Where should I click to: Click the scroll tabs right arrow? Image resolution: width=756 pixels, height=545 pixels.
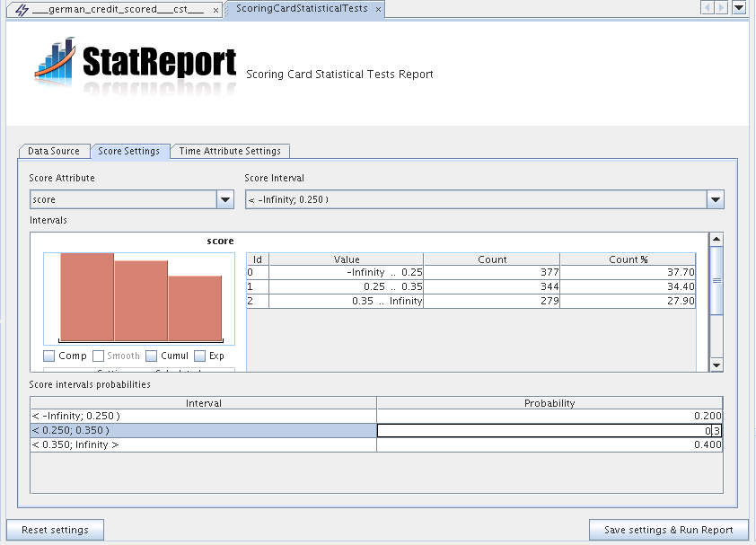pos(721,8)
